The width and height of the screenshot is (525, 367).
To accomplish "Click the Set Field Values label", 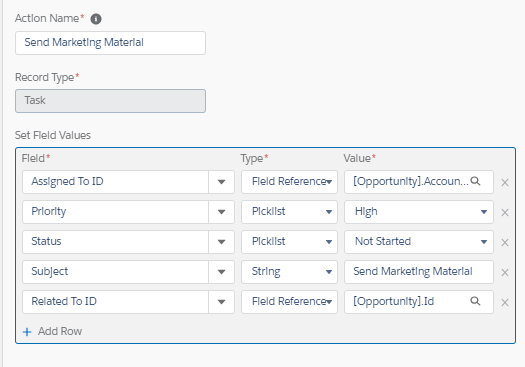I will tap(53, 135).
